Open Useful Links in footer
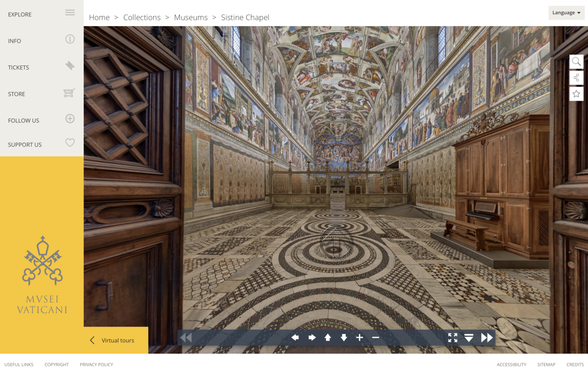 click(x=19, y=365)
